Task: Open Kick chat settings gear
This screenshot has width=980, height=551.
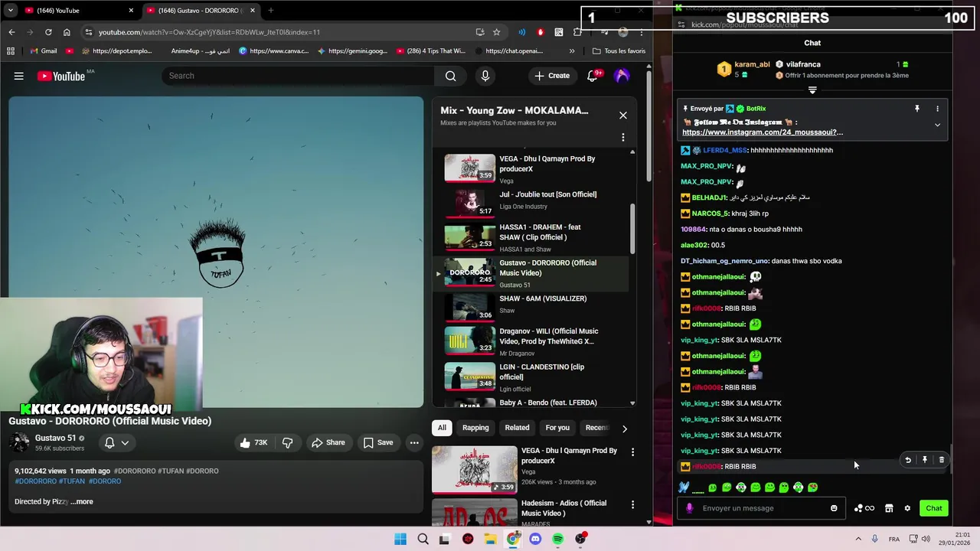Action: click(x=907, y=508)
